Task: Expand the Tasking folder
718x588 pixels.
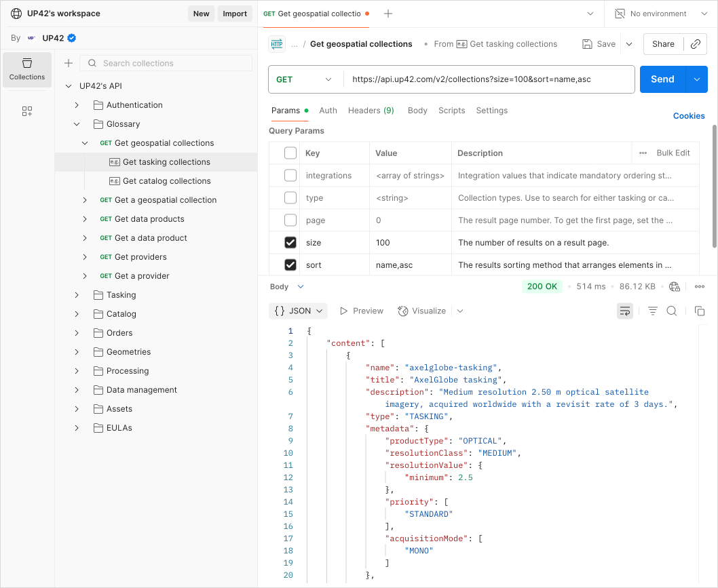Action: [77, 295]
